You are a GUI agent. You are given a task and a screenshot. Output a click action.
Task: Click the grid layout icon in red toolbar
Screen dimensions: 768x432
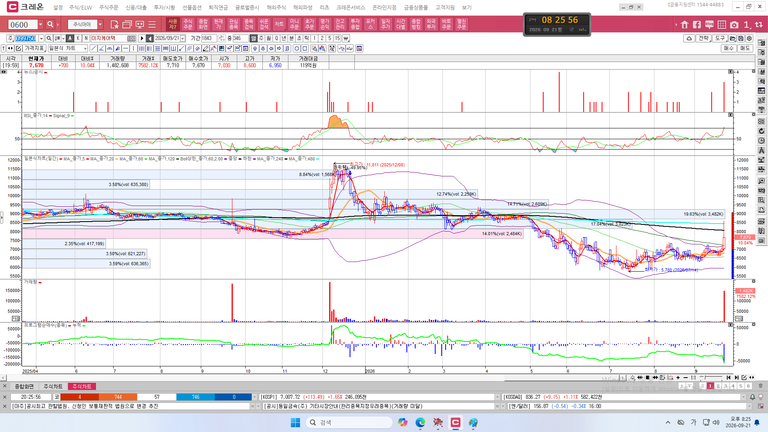pos(721,24)
